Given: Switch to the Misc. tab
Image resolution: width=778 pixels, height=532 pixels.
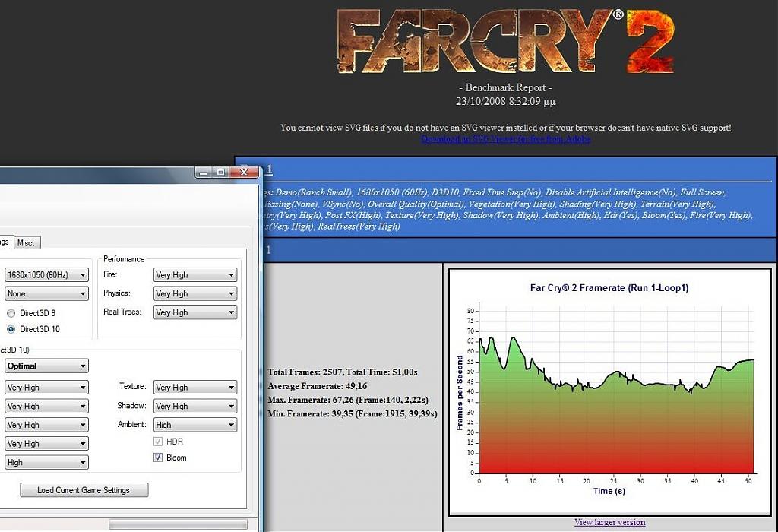Looking at the screenshot, I should [27, 242].
